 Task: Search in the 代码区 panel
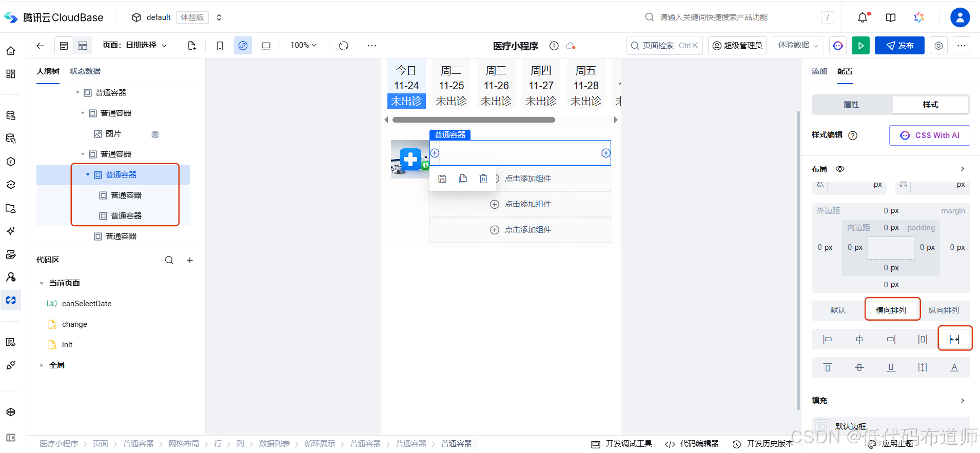(x=169, y=260)
